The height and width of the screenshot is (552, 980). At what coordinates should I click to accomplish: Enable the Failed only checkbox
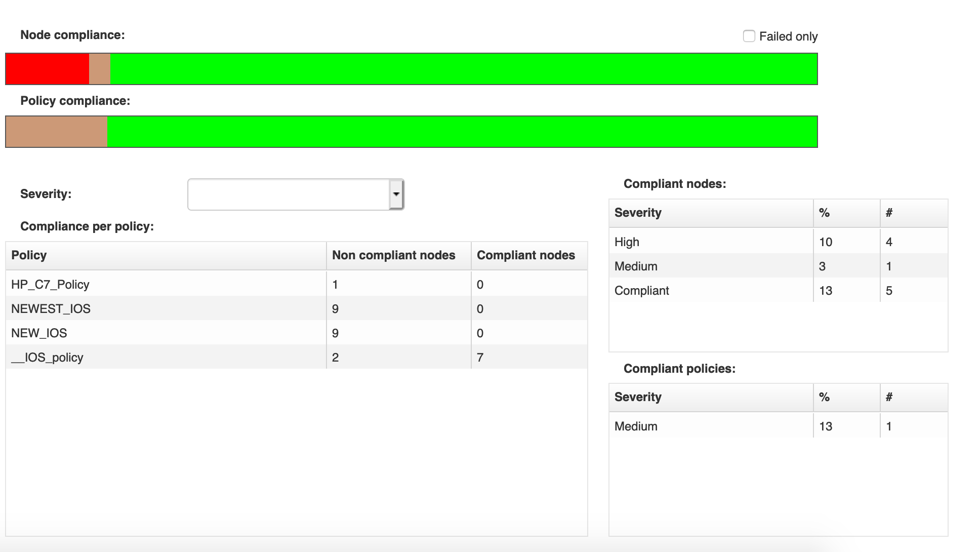(749, 36)
